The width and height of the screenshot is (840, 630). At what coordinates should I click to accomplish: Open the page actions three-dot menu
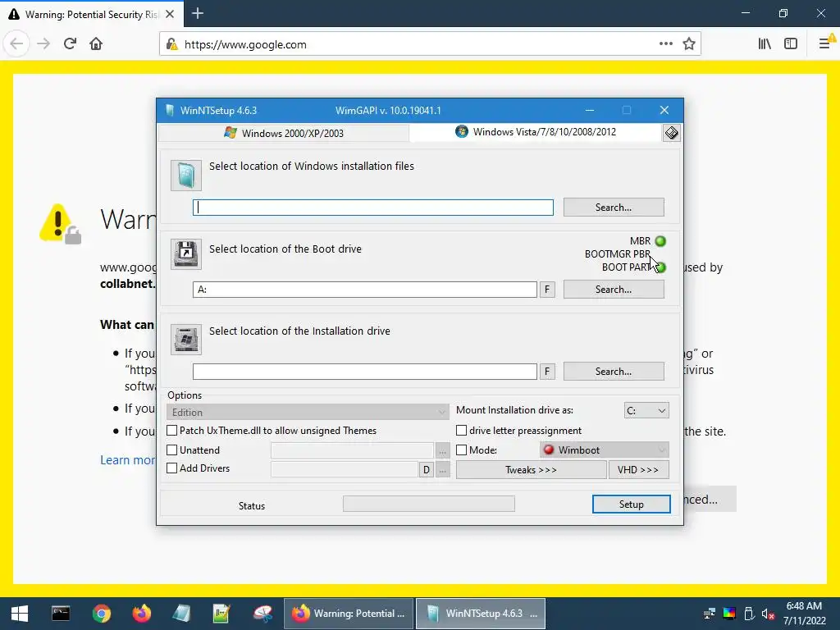(x=666, y=43)
